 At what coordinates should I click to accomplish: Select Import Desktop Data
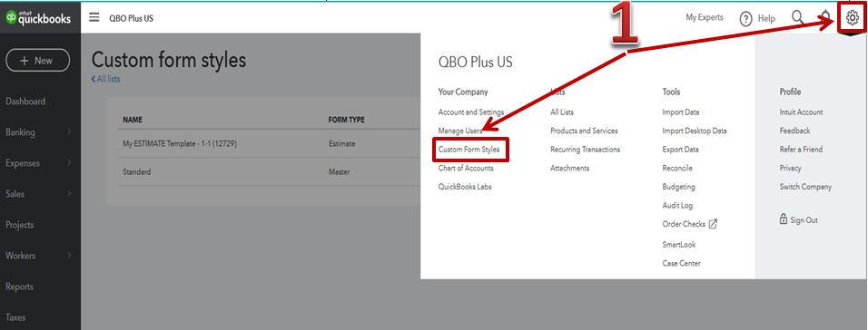pyautogui.click(x=695, y=131)
